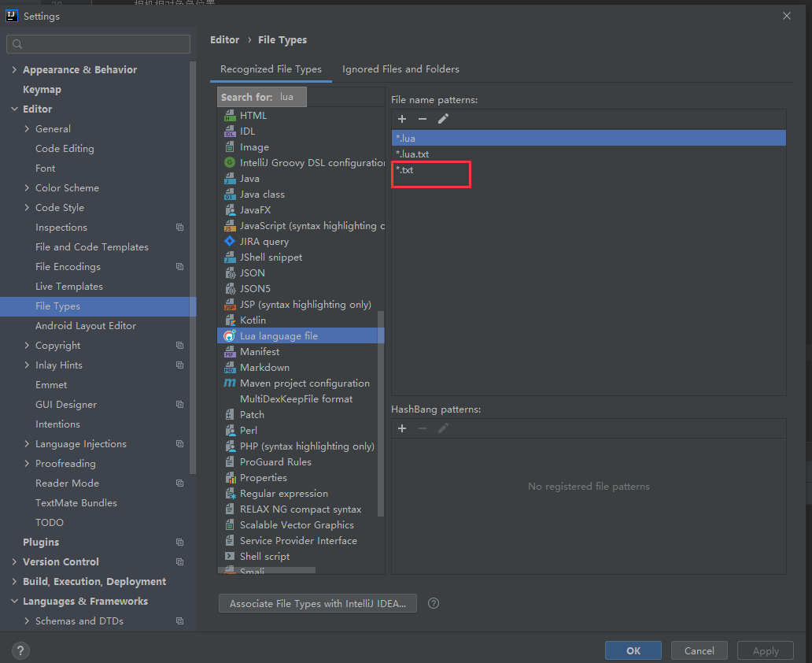Expand the Color Scheme node
Screen dimensions: 812x663
[27, 188]
